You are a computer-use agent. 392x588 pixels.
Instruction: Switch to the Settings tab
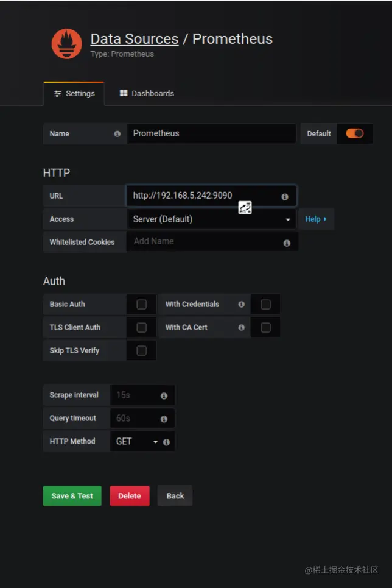point(74,94)
